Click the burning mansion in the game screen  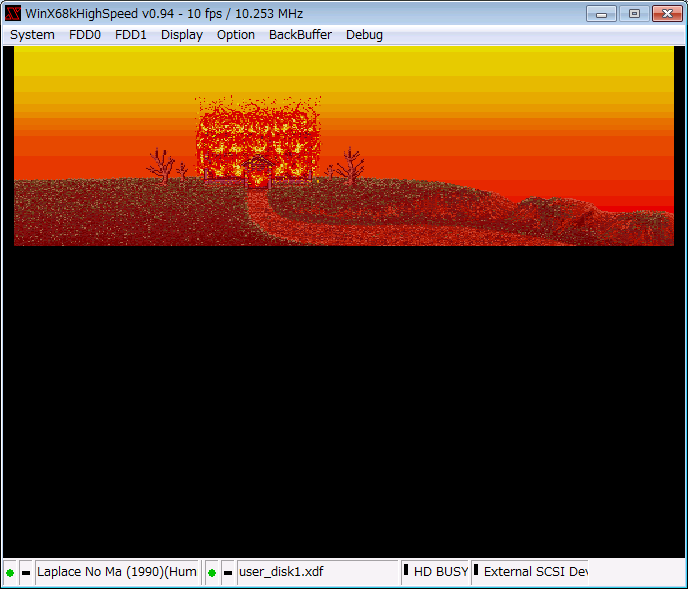pos(258,141)
